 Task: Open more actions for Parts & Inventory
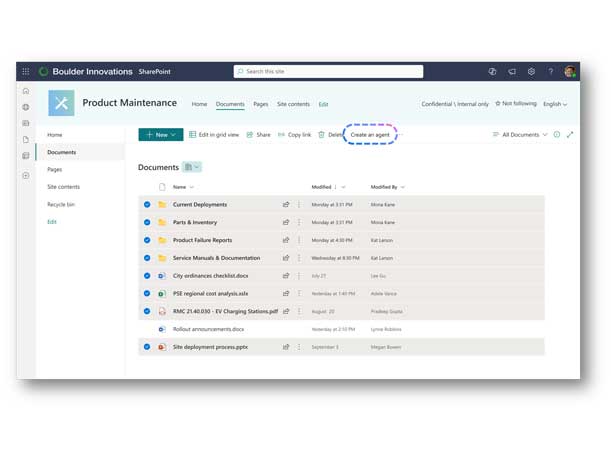point(298,222)
